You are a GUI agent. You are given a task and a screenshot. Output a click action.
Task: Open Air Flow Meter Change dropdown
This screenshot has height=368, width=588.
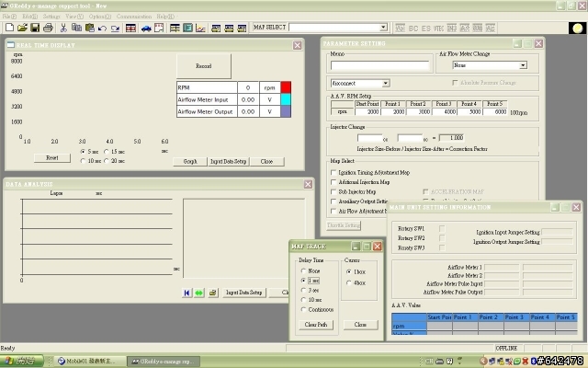point(523,65)
